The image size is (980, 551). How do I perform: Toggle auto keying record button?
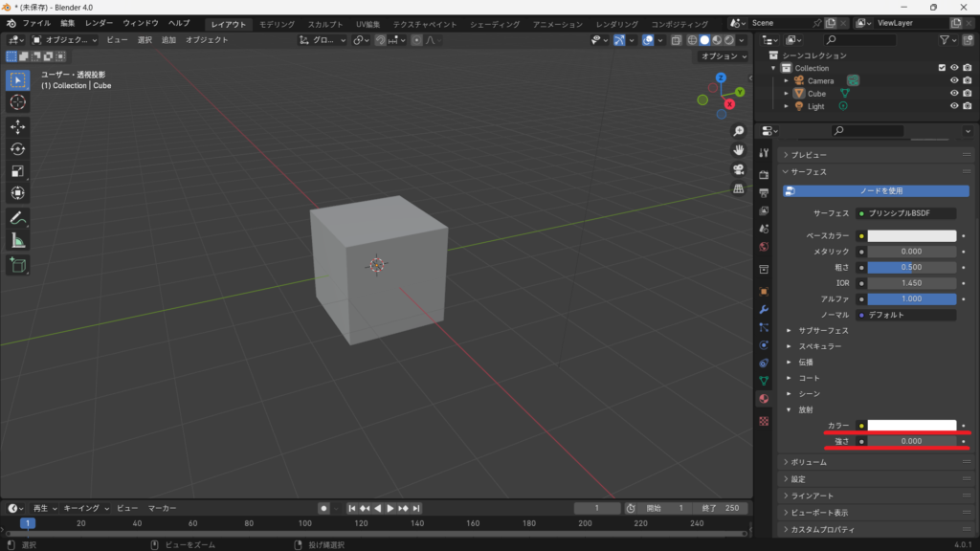click(x=323, y=509)
